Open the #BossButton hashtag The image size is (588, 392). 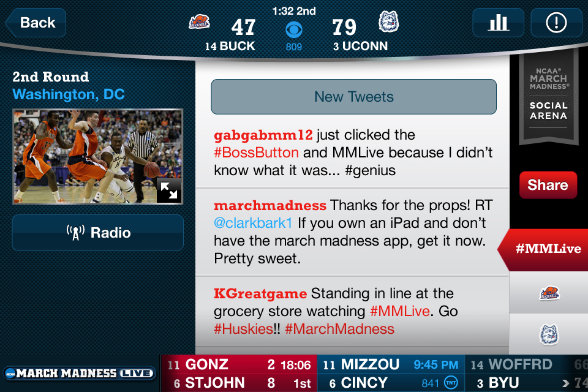click(x=256, y=153)
